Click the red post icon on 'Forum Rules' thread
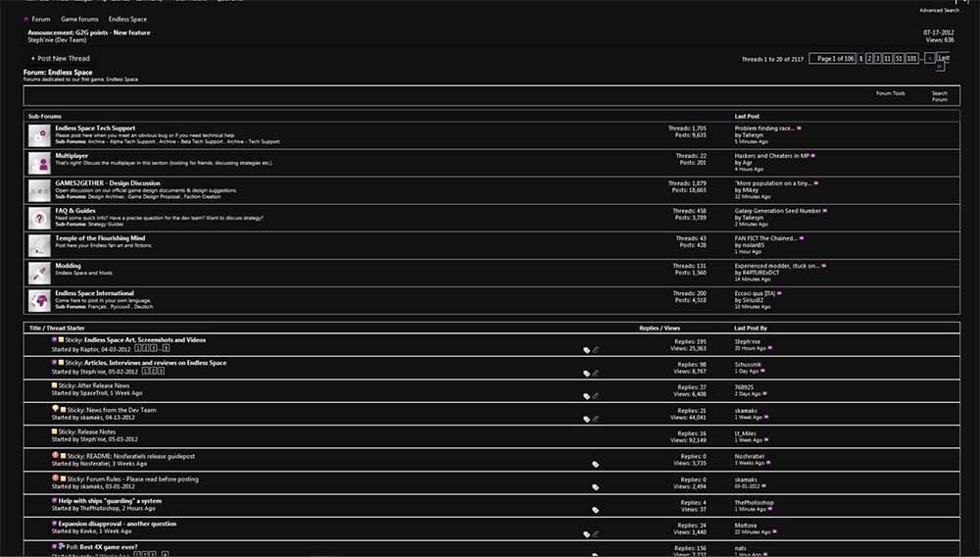980x557 pixels. (55, 479)
